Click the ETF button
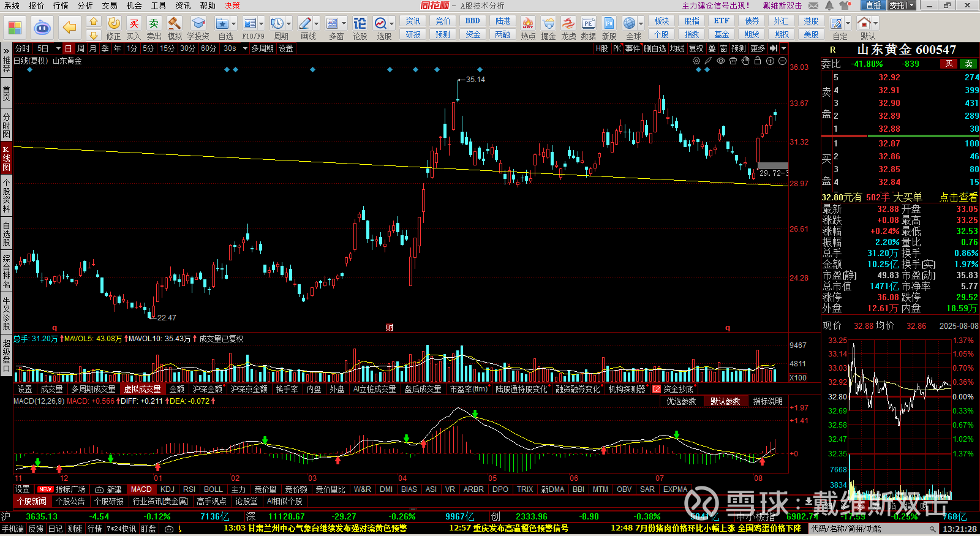Image resolution: width=980 pixels, height=536 pixels. 722,21
